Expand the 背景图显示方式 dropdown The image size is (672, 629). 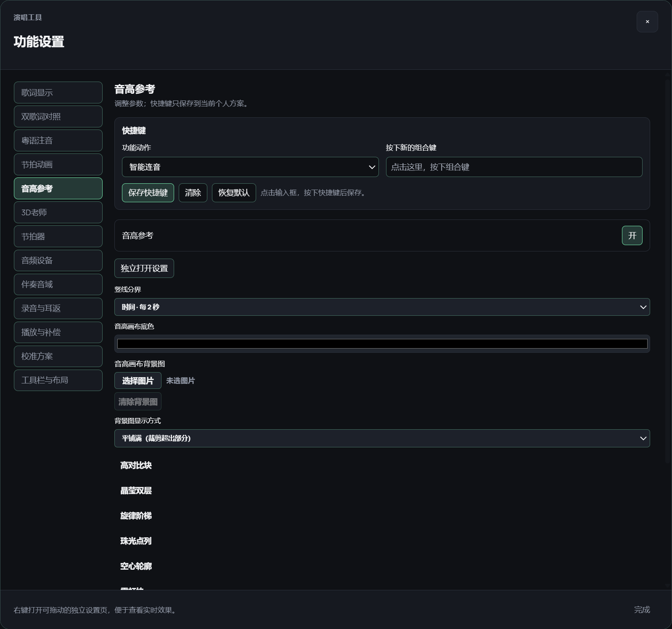[382, 438]
